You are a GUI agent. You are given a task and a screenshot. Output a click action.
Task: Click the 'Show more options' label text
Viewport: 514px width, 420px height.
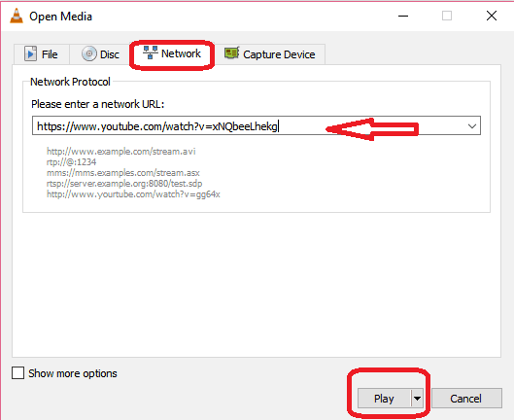[x=73, y=373]
